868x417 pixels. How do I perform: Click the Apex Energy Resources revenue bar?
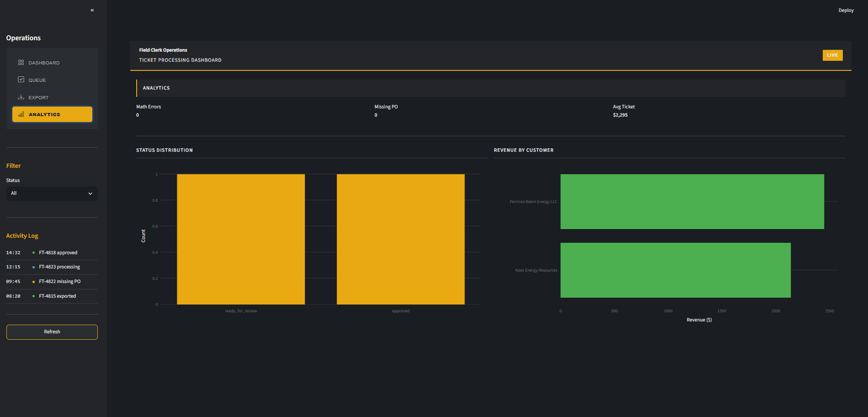coord(675,270)
